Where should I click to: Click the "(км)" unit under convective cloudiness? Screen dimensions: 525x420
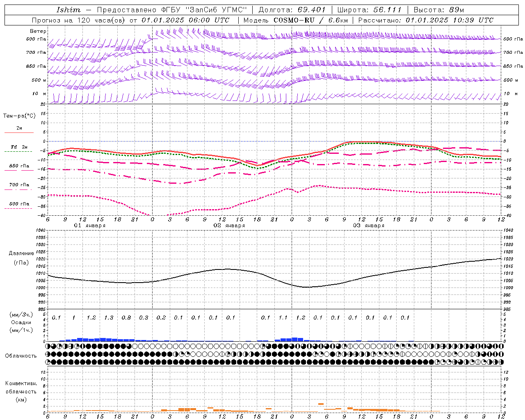click(x=21, y=399)
